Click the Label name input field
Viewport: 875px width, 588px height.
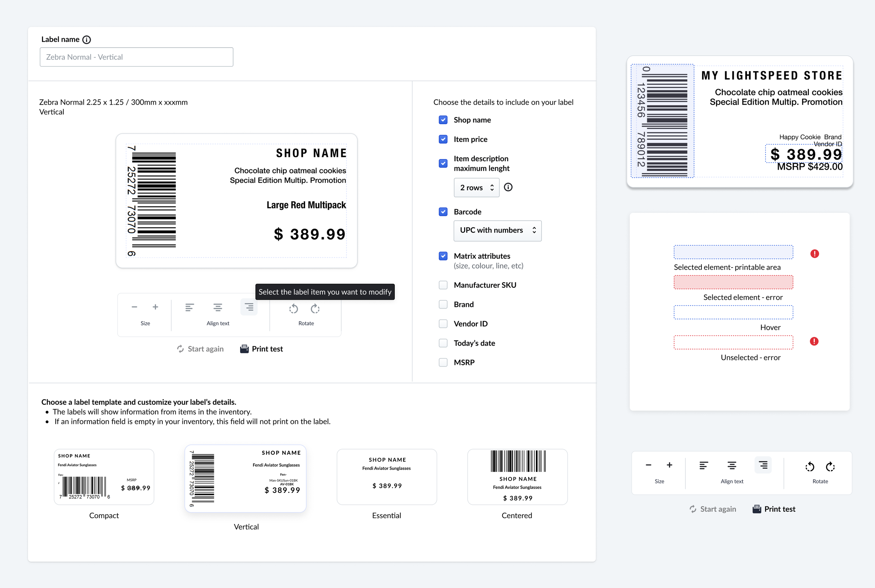pos(136,57)
